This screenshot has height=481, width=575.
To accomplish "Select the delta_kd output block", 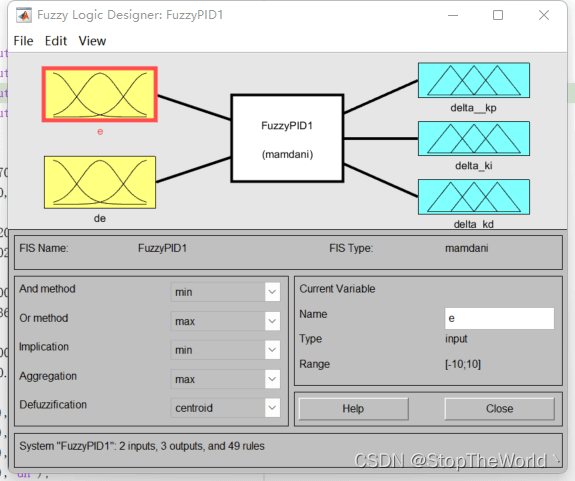I will [474, 197].
